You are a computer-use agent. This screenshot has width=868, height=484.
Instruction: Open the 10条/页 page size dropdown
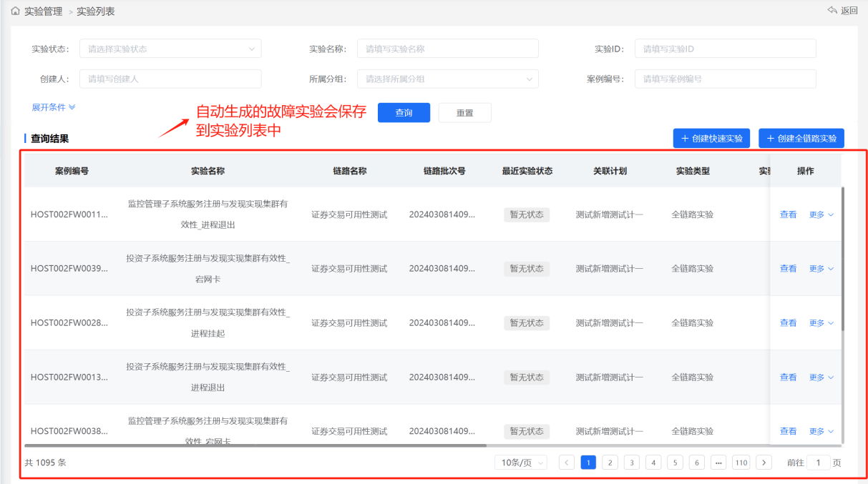(x=520, y=463)
